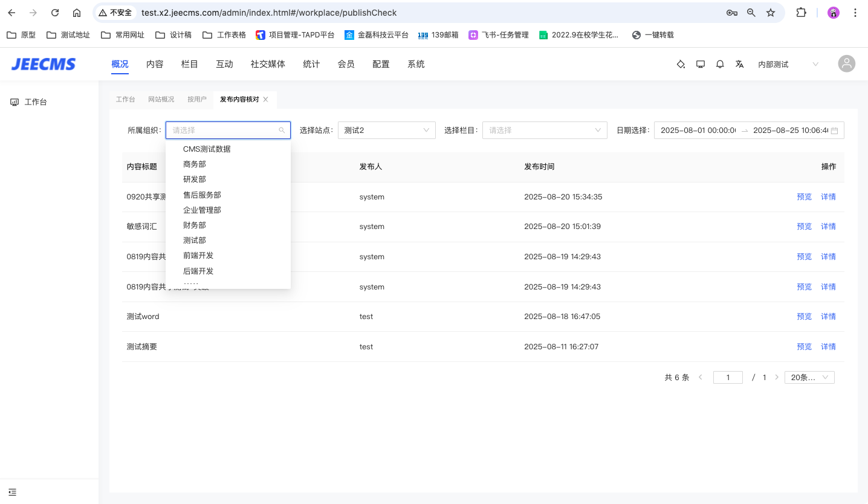This screenshot has height=504, width=868.
Task: Bookmark this page with star icon
Action: (771, 13)
